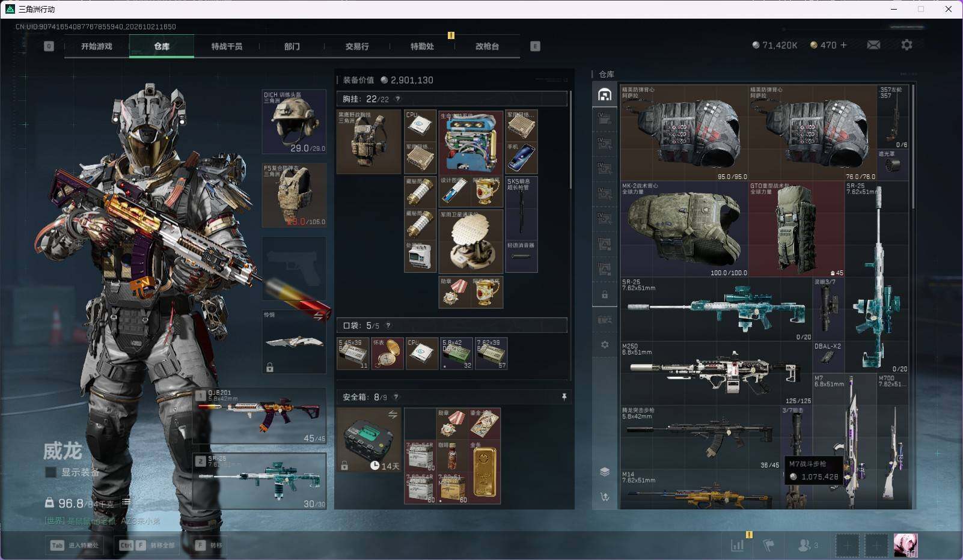Screen dimensions: 963x560
Task: Click the Ctrl F 转移全部 button
Action: pos(147,546)
